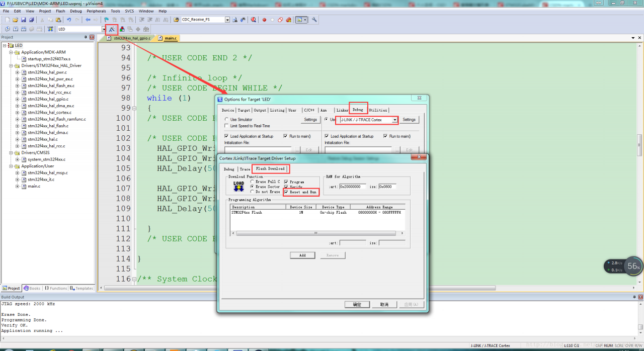
Task: Click the Configuration wrench icon
Action: pos(314,20)
